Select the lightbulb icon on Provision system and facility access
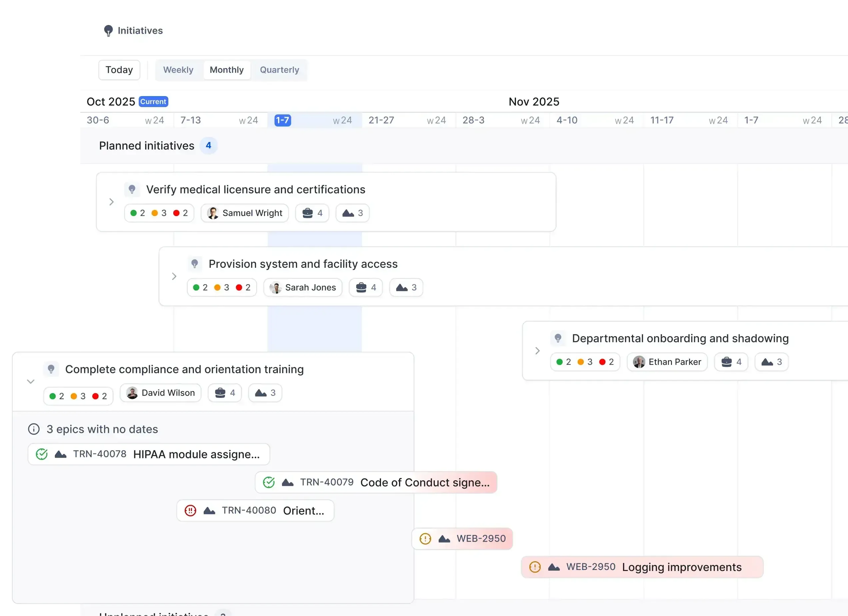The width and height of the screenshot is (848, 616). [195, 264]
